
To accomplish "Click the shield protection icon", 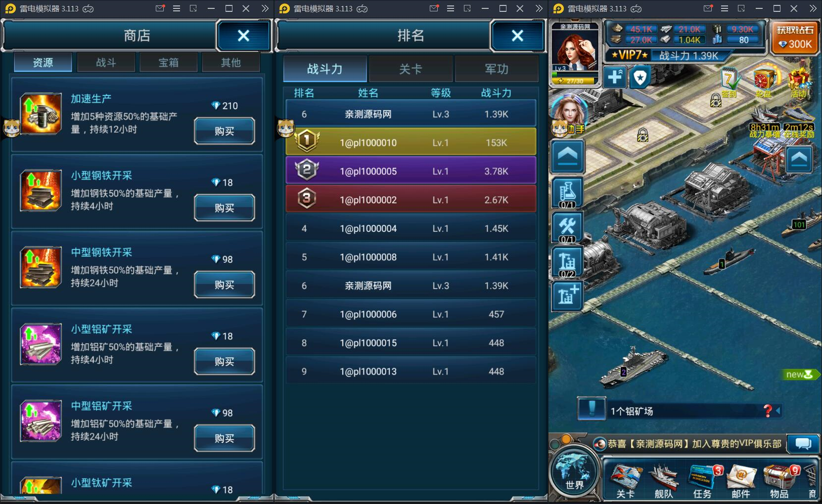I will (x=640, y=77).
